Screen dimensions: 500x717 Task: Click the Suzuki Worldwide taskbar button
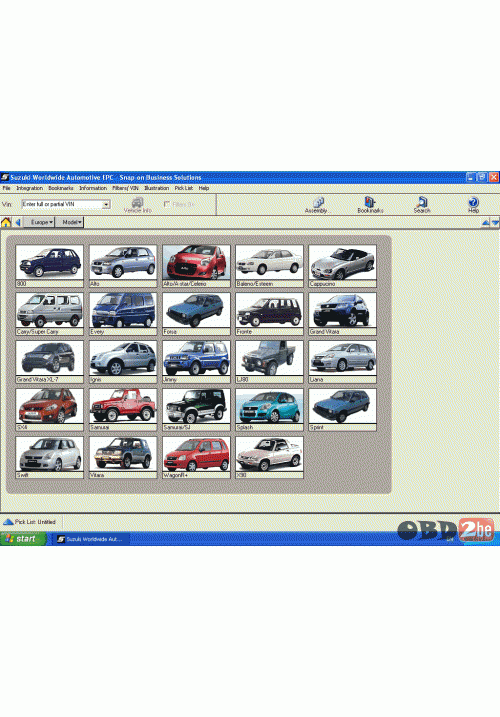click(x=91, y=539)
